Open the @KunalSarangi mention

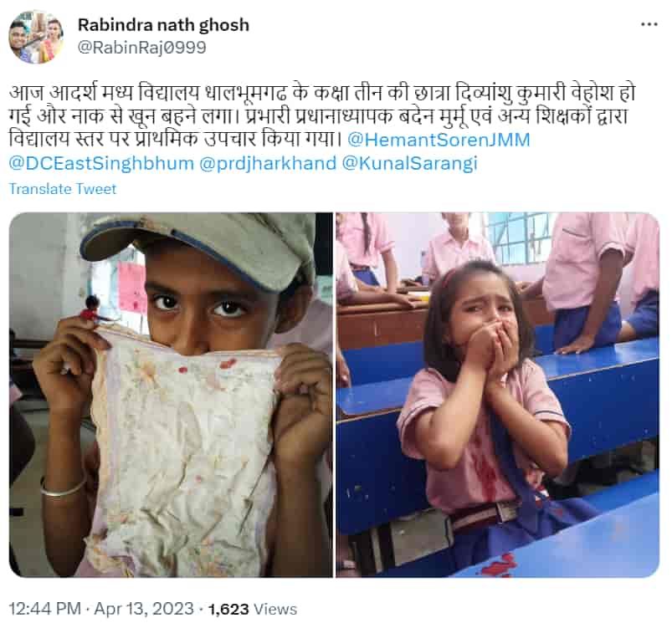click(410, 164)
